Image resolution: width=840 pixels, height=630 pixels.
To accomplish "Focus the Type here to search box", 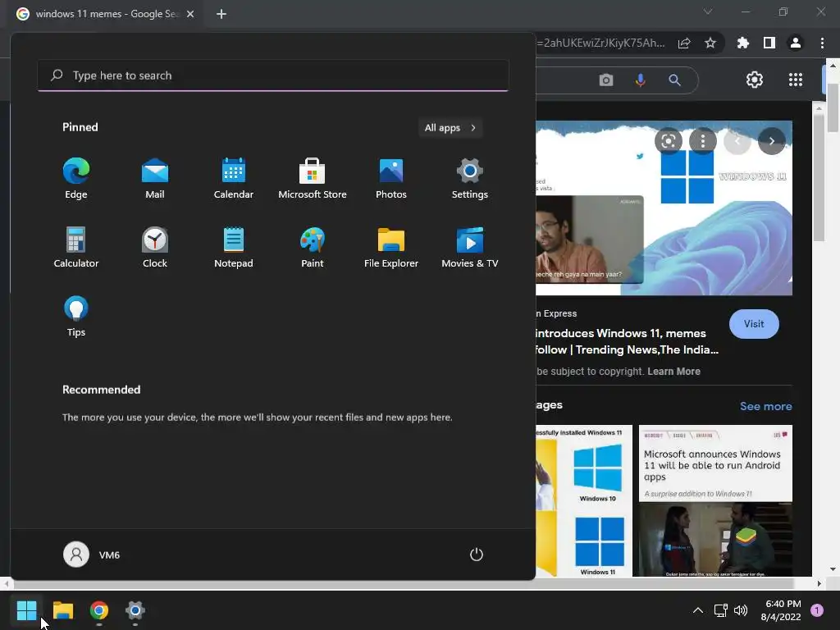I will (272, 75).
